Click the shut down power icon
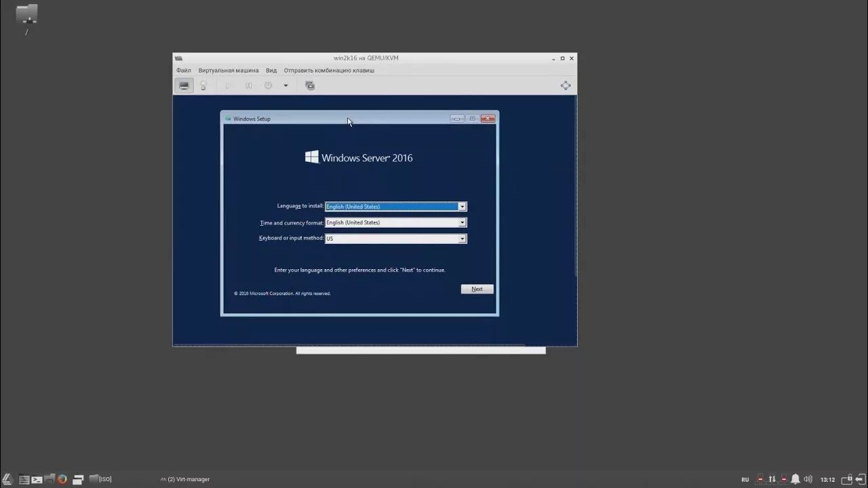This screenshot has height=488, width=868. (269, 85)
